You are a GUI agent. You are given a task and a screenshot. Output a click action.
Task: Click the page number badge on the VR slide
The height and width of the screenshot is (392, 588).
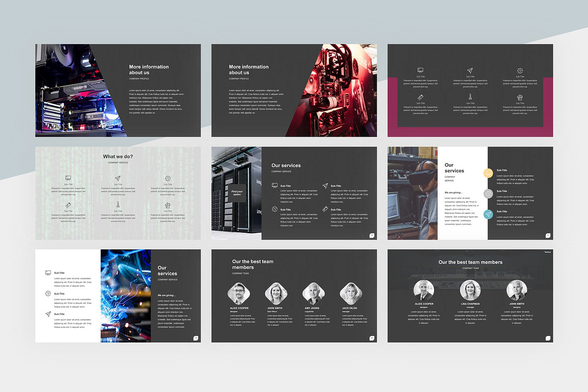(548, 235)
